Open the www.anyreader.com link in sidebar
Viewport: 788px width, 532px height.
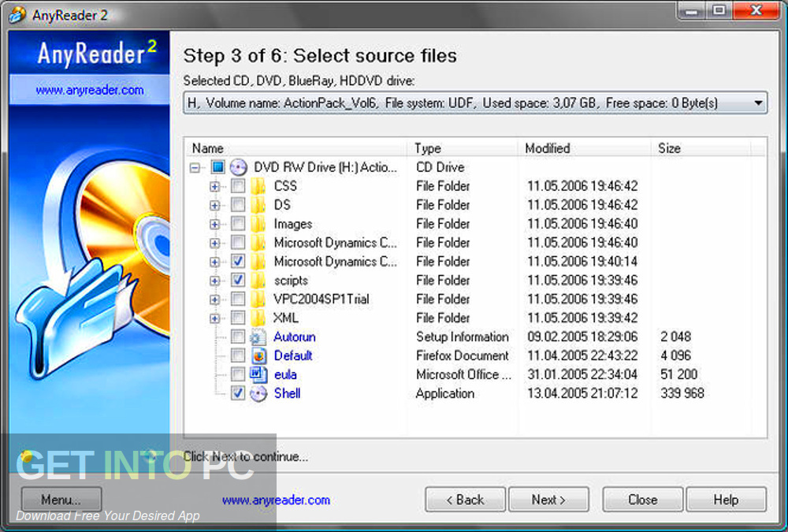[x=90, y=90]
